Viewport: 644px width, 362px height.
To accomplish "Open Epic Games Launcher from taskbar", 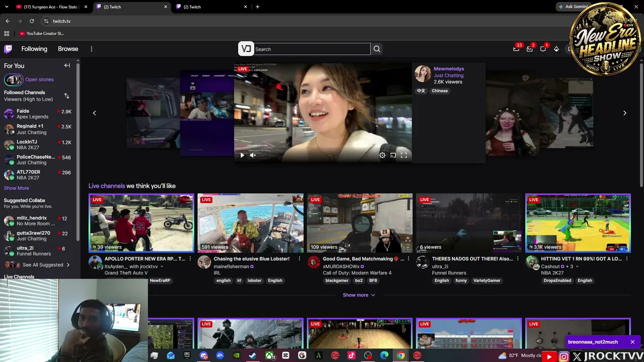I will click(187, 355).
